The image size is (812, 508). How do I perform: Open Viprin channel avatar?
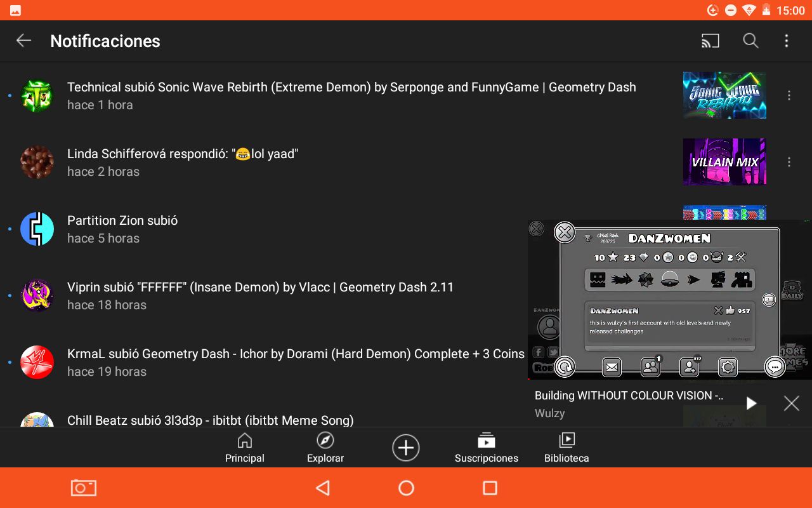[37, 296]
